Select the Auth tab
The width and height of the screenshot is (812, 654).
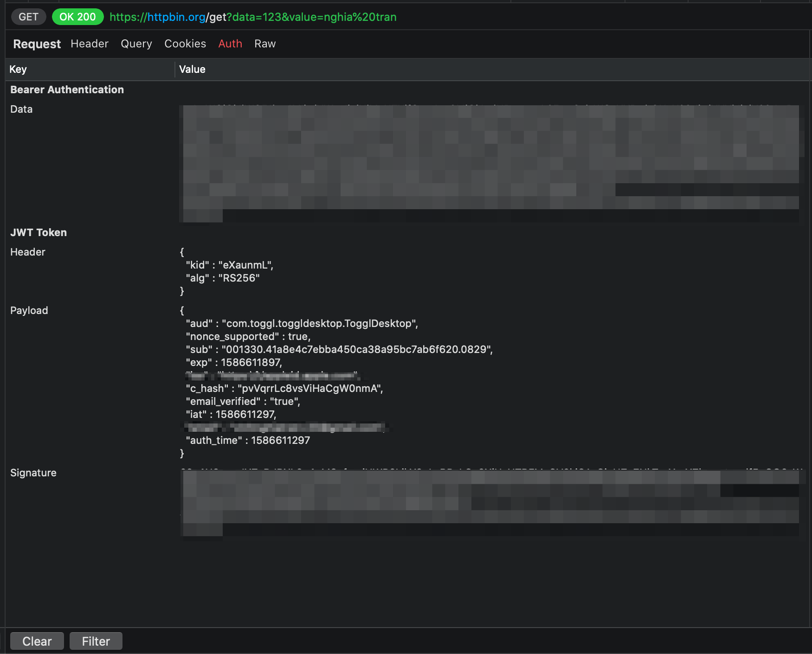pyautogui.click(x=230, y=43)
